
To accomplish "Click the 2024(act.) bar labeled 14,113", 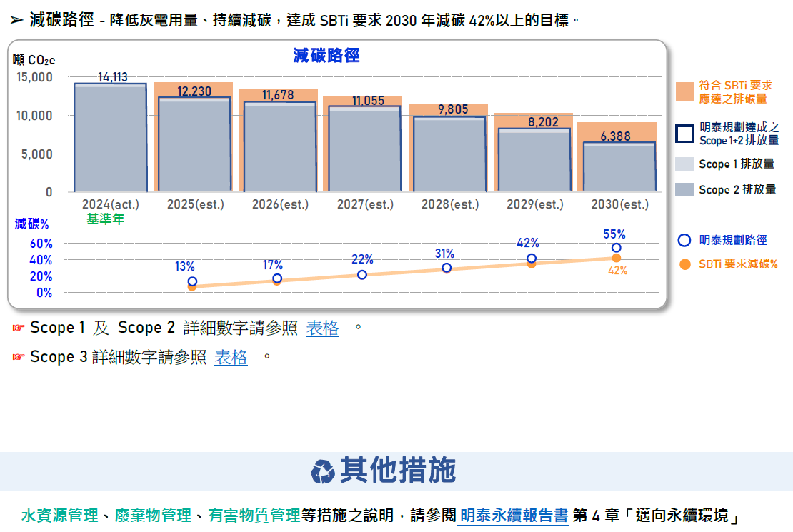I will [x=110, y=138].
